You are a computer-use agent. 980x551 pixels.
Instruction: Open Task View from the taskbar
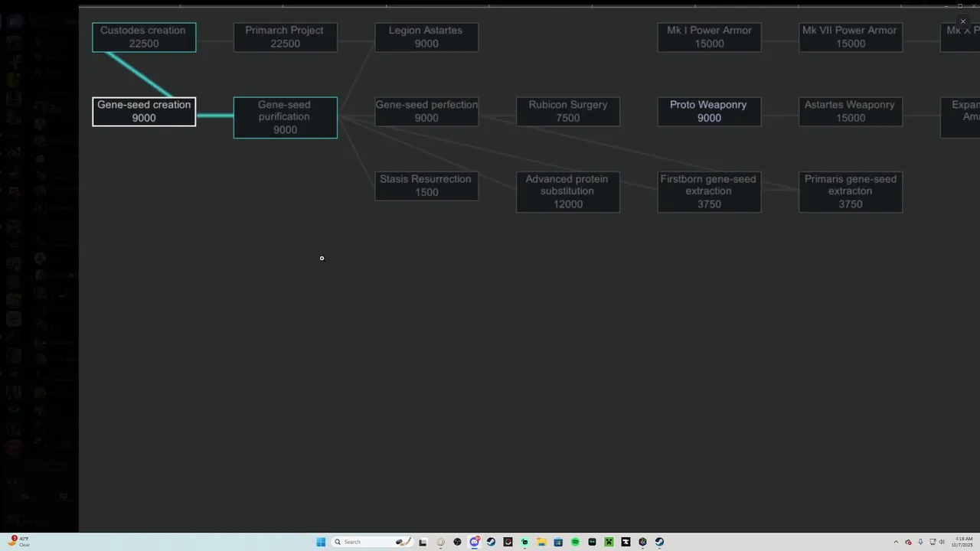tap(423, 542)
